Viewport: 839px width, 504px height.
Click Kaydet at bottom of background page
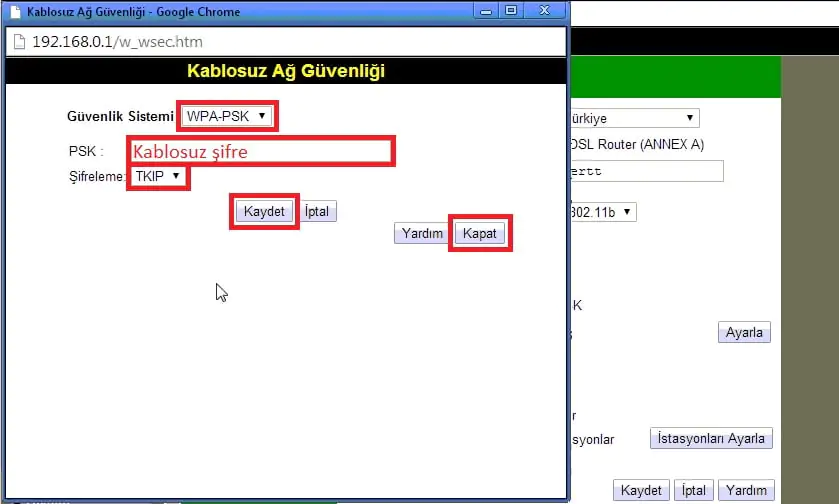(641, 490)
